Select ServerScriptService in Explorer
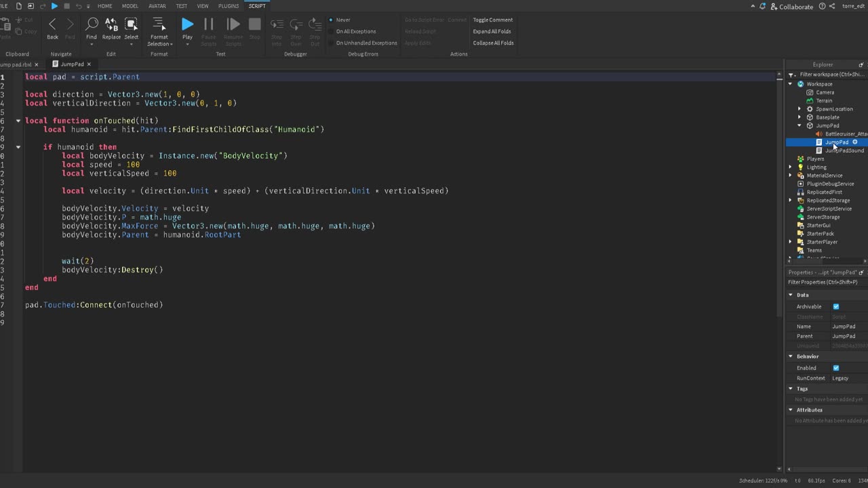This screenshot has height=488, width=868. (829, 209)
